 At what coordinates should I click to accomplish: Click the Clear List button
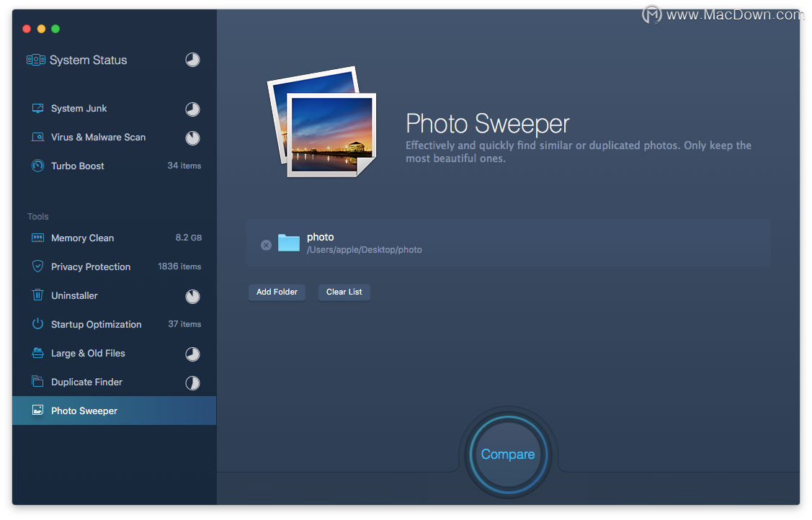click(x=344, y=292)
